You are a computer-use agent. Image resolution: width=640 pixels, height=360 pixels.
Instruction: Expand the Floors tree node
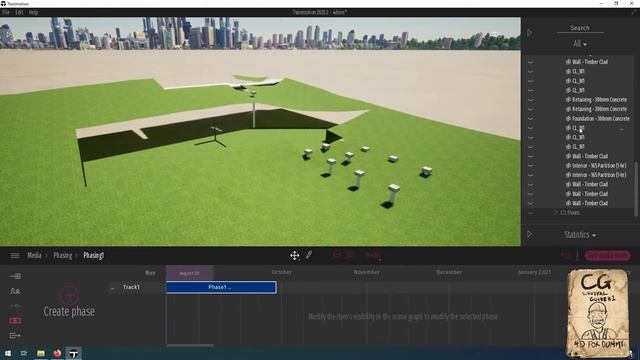(556, 213)
